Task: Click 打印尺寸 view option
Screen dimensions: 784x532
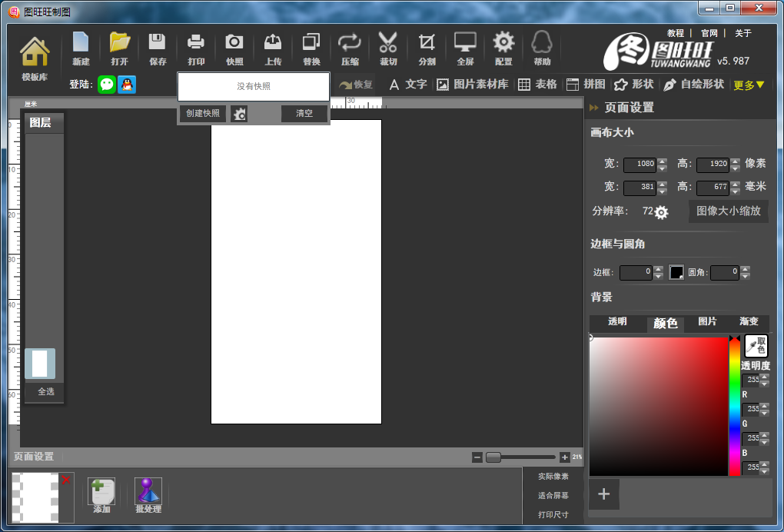Action: [x=553, y=514]
